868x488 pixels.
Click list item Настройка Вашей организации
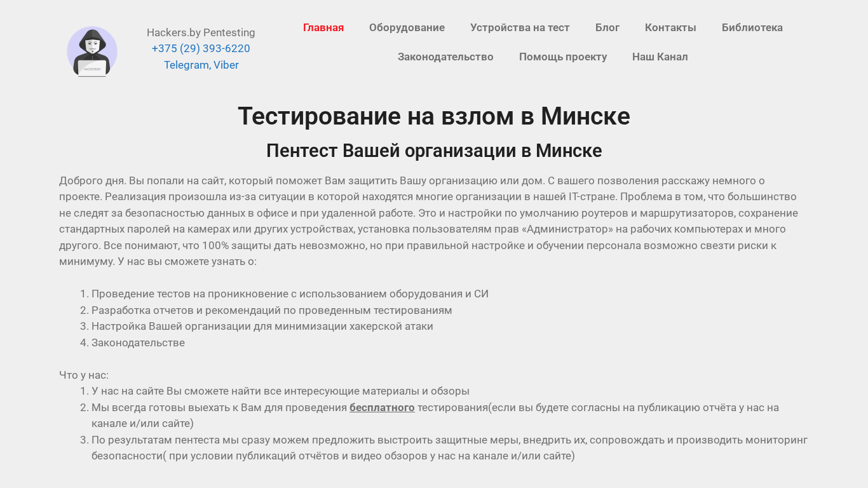(262, 327)
